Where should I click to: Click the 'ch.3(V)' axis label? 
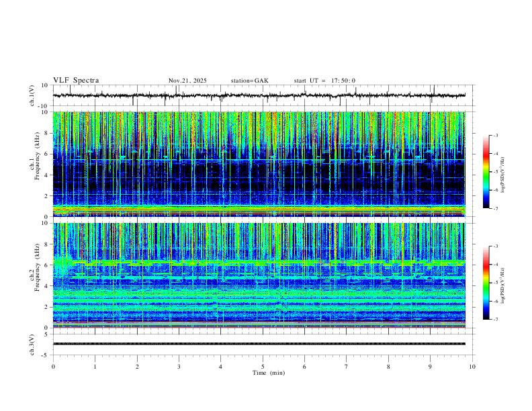tap(32, 345)
